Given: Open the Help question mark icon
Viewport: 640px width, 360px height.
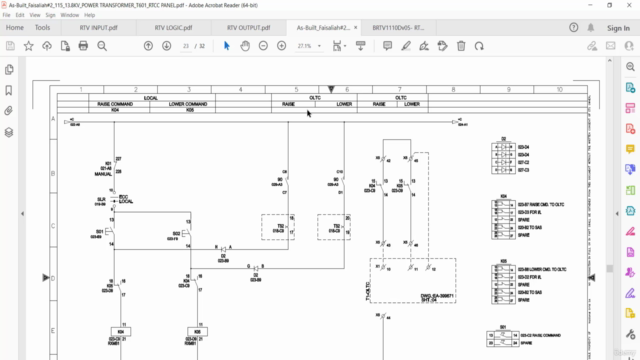Looking at the screenshot, I should click(574, 28).
